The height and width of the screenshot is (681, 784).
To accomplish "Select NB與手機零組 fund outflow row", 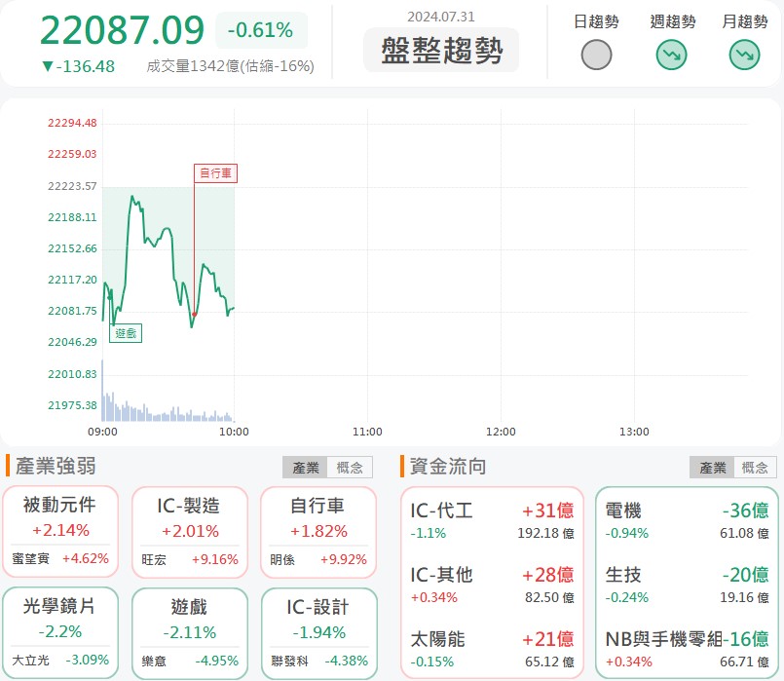I will (x=687, y=650).
